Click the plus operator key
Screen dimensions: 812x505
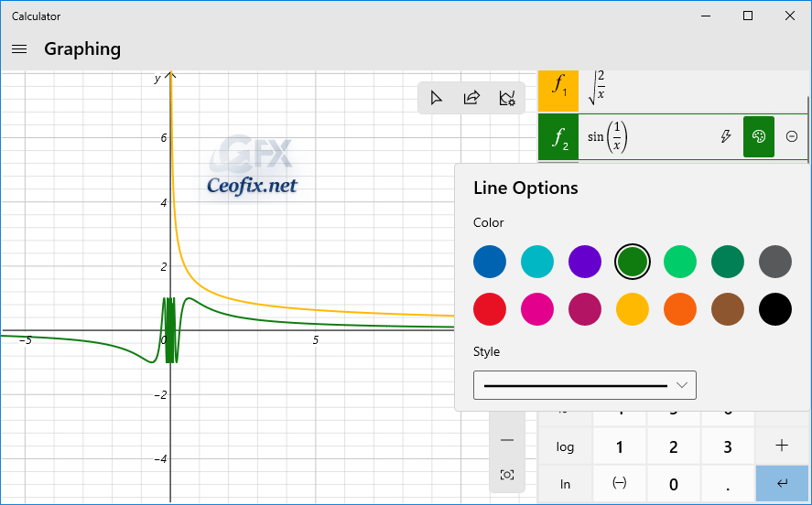pyautogui.click(x=782, y=446)
